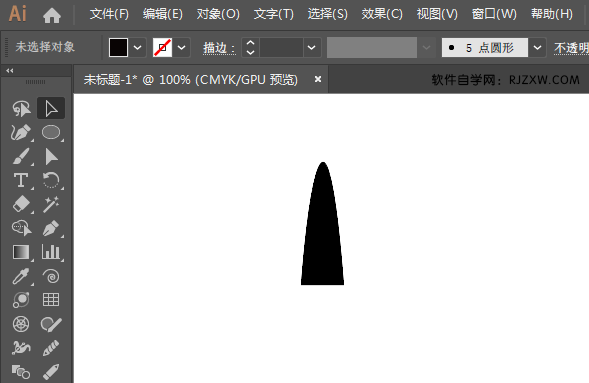The image size is (589, 383).
Task: Select the Pen tool
Action: tap(51, 228)
